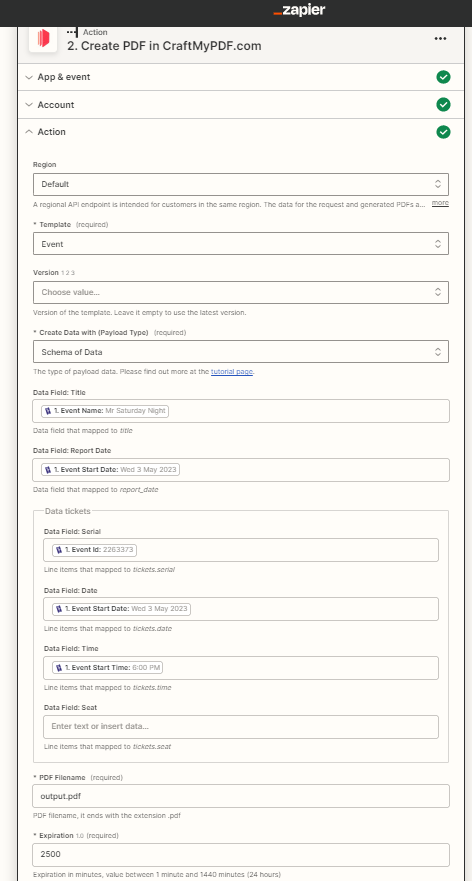Click the tickets Data Field: Date input

[241, 609]
